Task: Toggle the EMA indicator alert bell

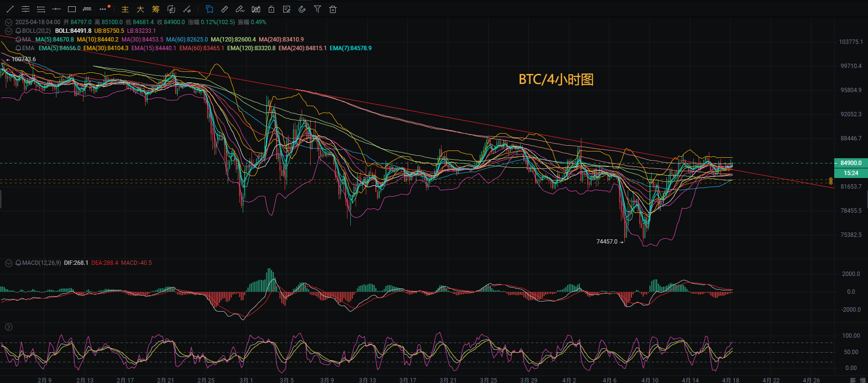Action: tap(18, 48)
